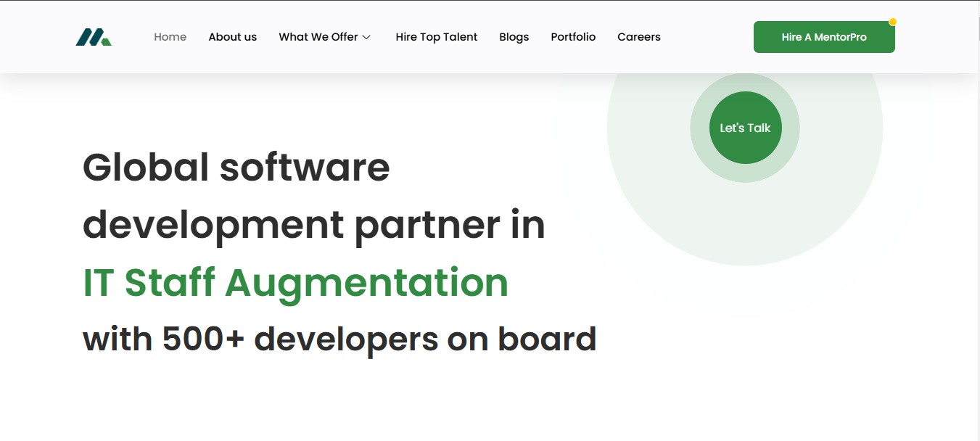Click the 500+ developers on board text
Screen dimensions: 980x441
click(339, 339)
